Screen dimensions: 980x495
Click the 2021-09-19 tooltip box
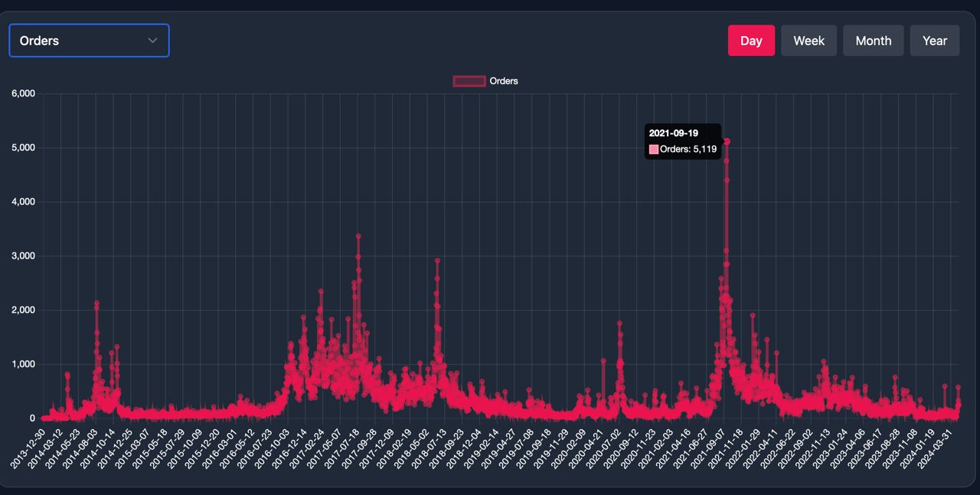pos(683,142)
